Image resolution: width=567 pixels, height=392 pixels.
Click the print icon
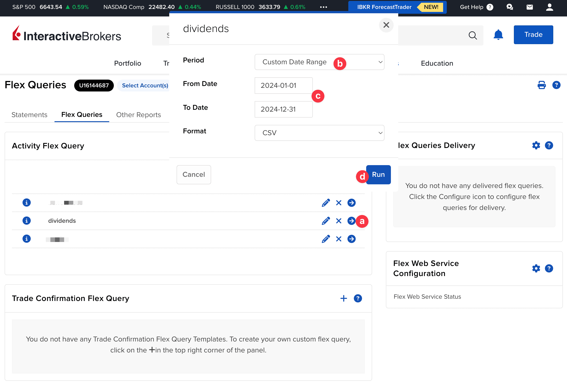[x=541, y=85]
